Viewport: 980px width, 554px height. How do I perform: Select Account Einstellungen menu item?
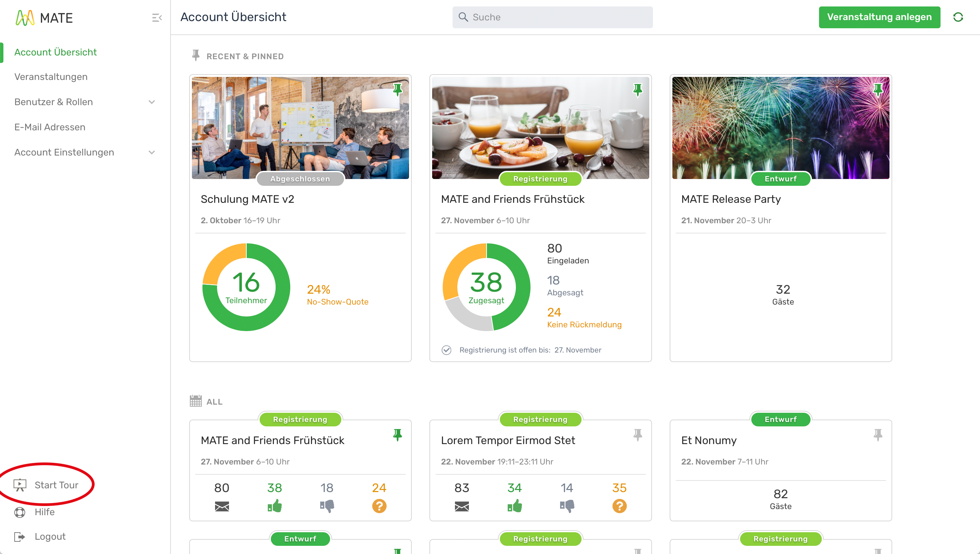click(x=64, y=152)
